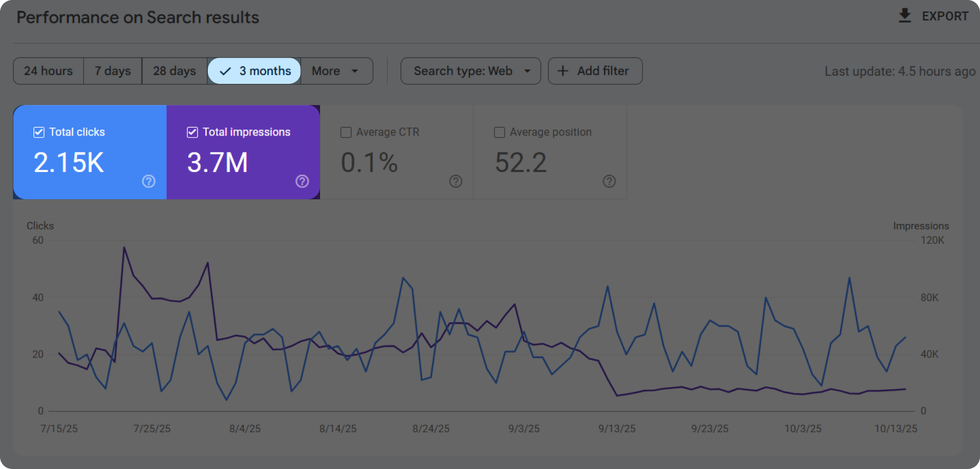The width and height of the screenshot is (980, 469).
Task: Switch to the 24 hours view
Action: click(48, 71)
